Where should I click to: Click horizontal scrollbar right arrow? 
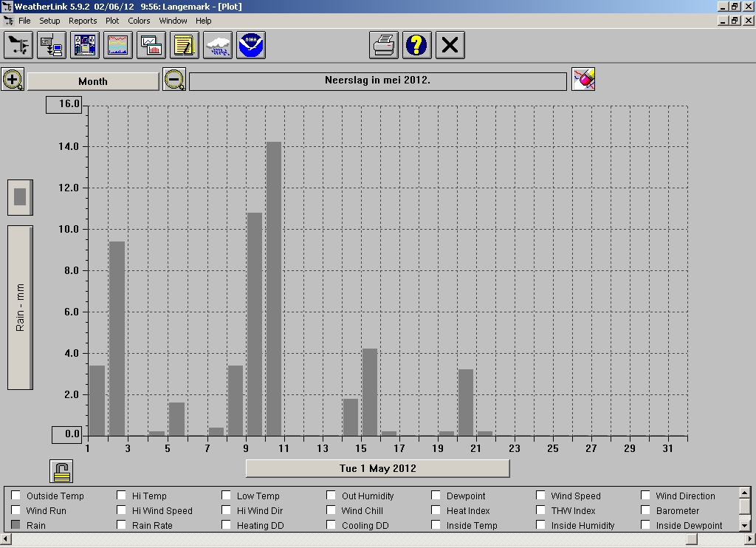[x=750, y=539]
